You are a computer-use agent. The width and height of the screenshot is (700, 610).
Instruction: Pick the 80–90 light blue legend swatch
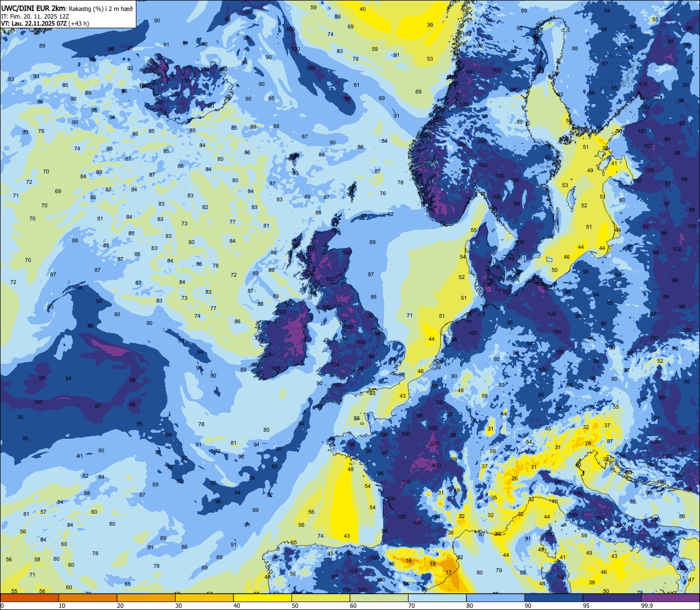tap(495, 598)
